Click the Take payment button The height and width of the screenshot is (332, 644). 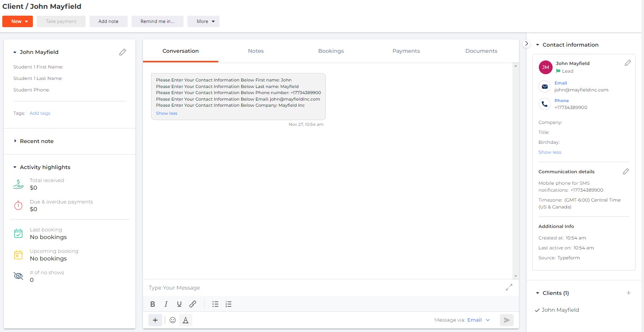(x=61, y=21)
